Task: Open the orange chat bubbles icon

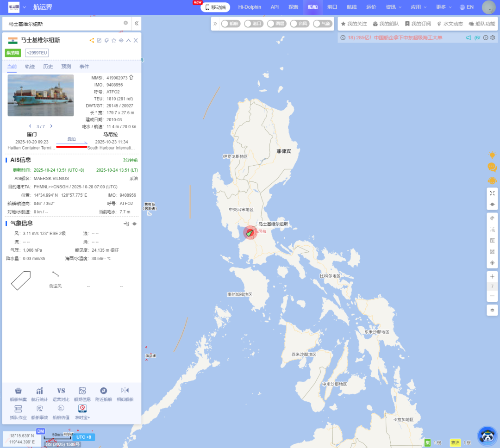Action: pyautogui.click(x=492, y=167)
